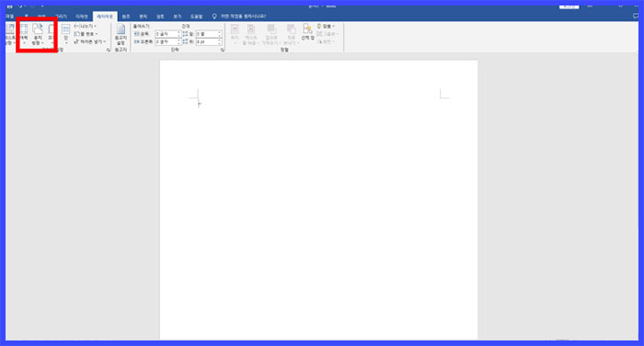Screen dimensions: 644x346
Task: Switch to the Mailings (편지) tab
Action: 143,17
